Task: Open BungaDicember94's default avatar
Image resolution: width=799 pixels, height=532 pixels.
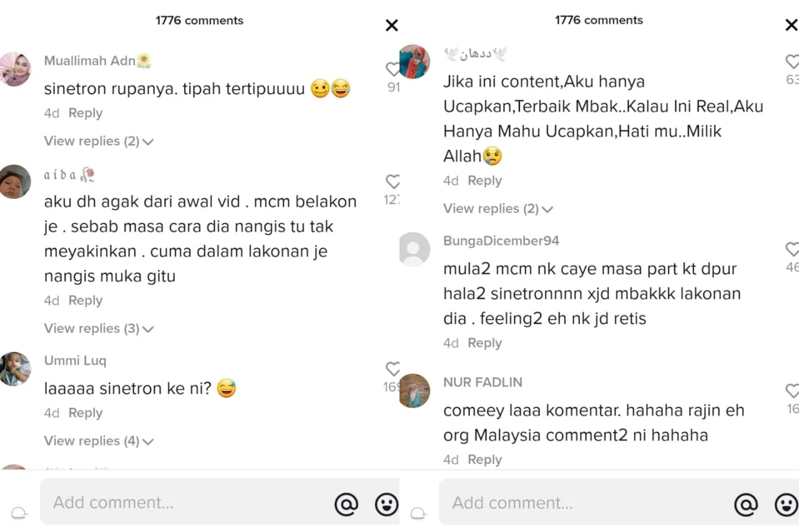Action: coord(414,249)
